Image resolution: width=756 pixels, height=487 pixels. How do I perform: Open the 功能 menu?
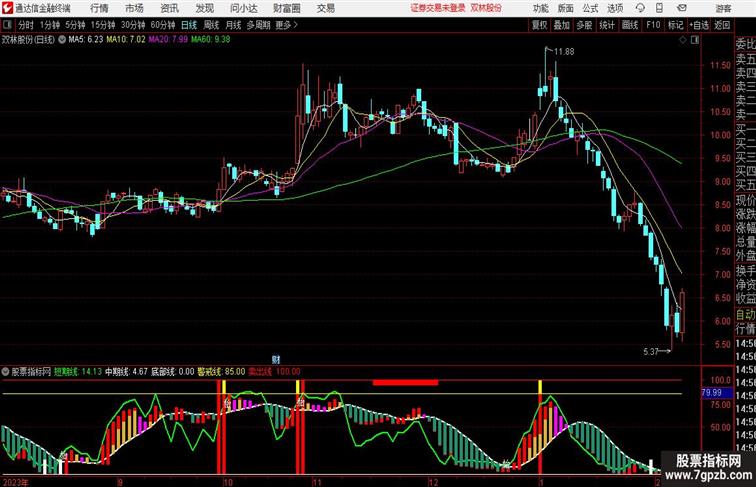(540, 8)
